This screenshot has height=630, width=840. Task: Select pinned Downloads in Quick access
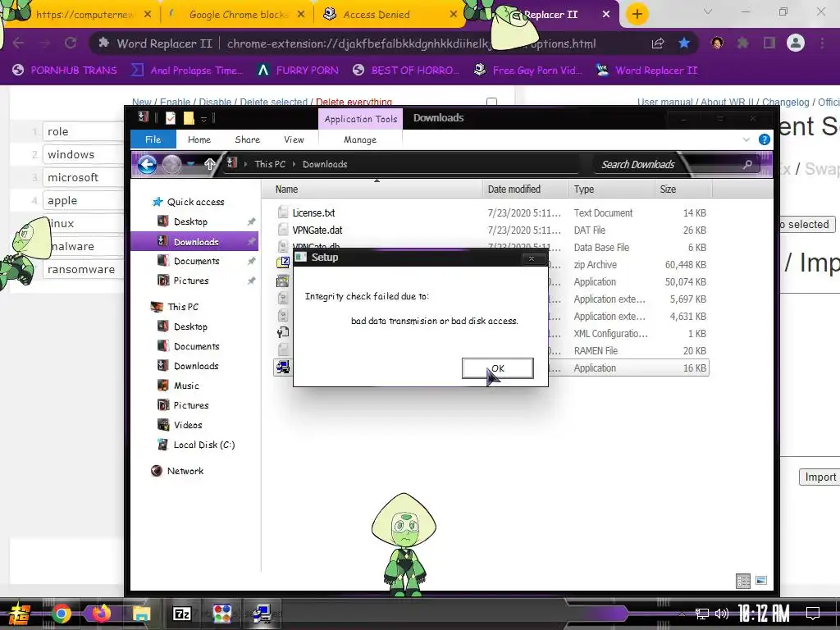point(195,242)
